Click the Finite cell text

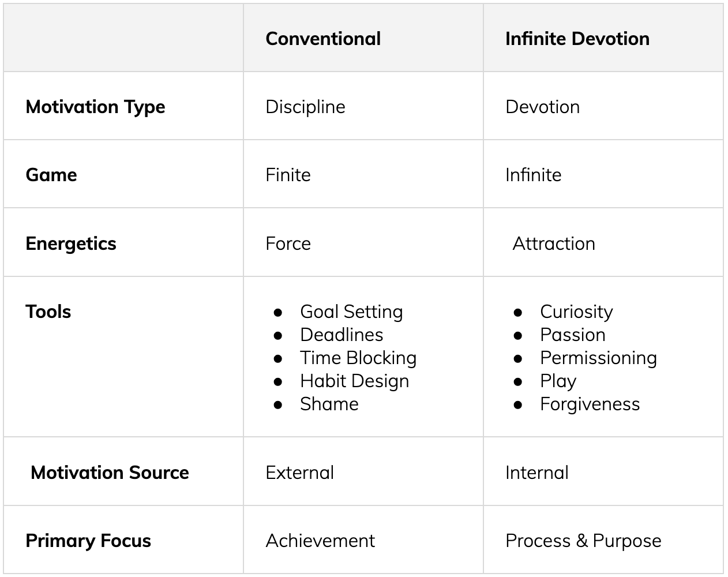pos(288,175)
